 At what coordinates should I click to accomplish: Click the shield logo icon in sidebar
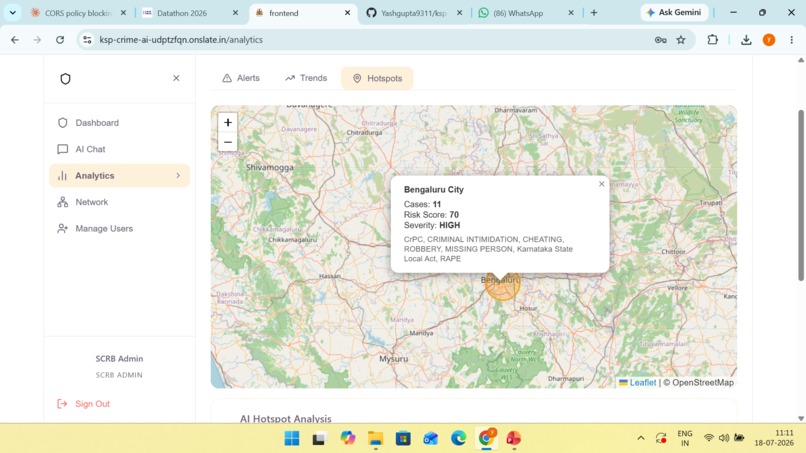[x=65, y=79]
